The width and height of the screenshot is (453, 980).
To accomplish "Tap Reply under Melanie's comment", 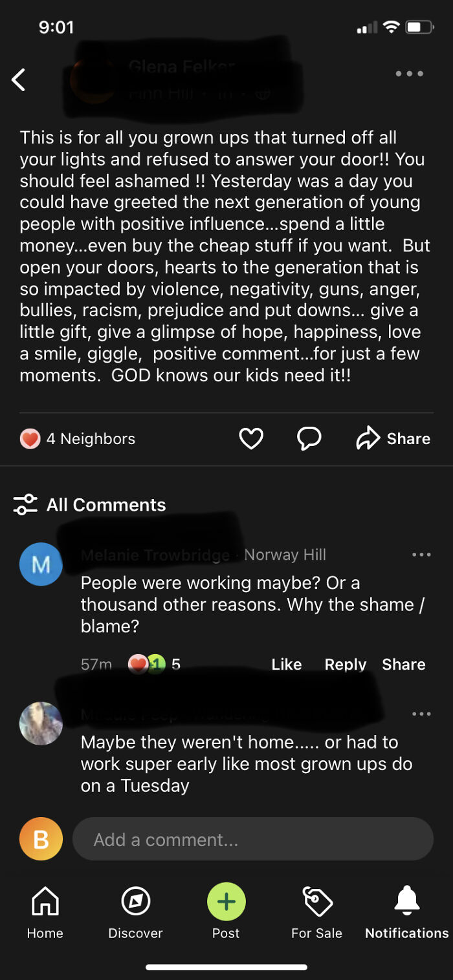I will point(345,664).
